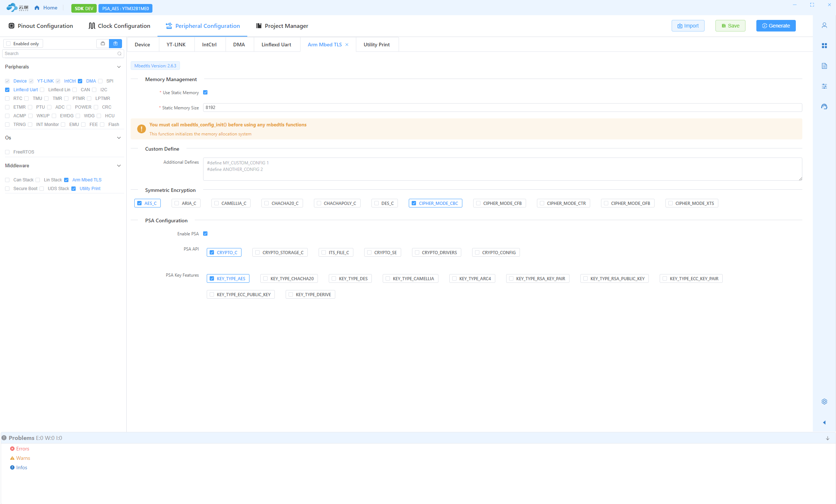
Task: Open the document icon in the right sidebar
Action: 824,66
